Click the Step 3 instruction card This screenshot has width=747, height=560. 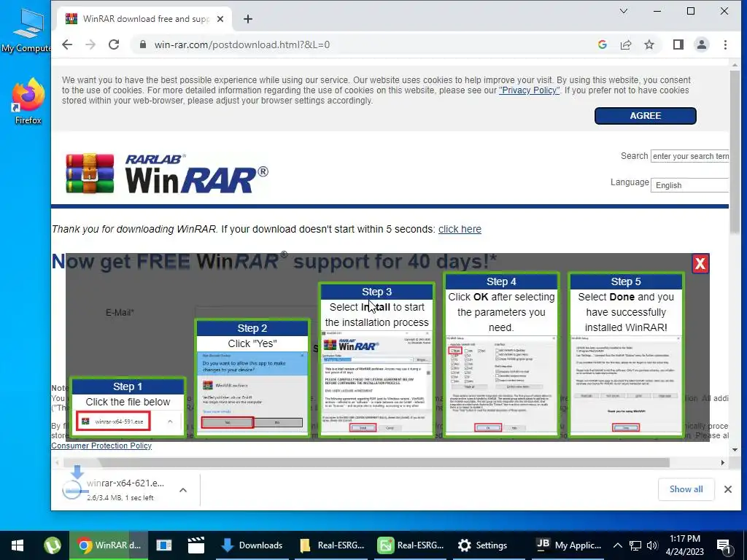(x=376, y=359)
